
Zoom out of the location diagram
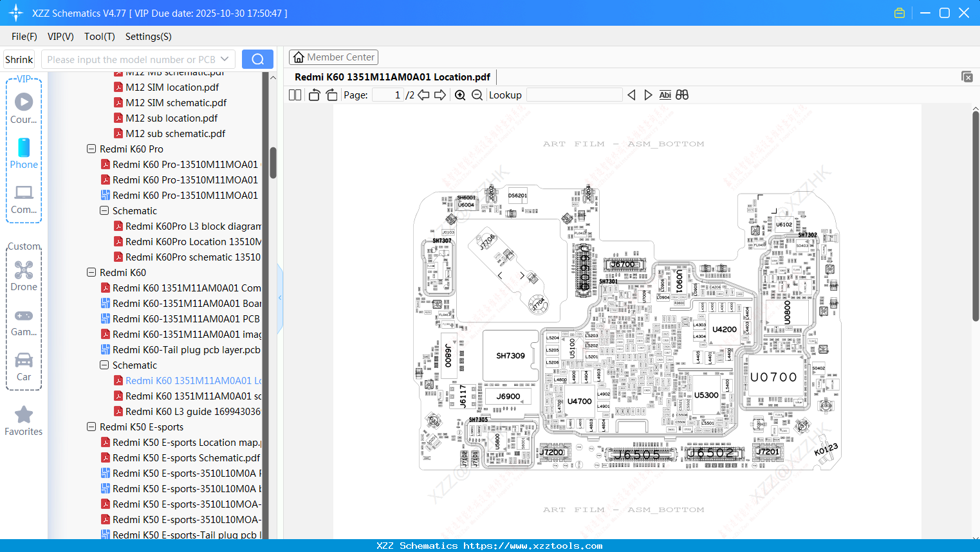pos(477,95)
